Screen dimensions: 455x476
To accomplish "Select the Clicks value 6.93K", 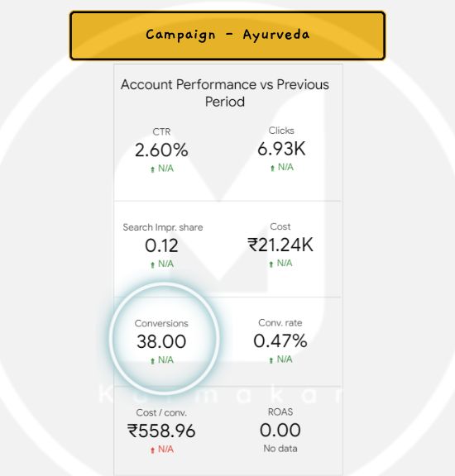I will point(281,149).
